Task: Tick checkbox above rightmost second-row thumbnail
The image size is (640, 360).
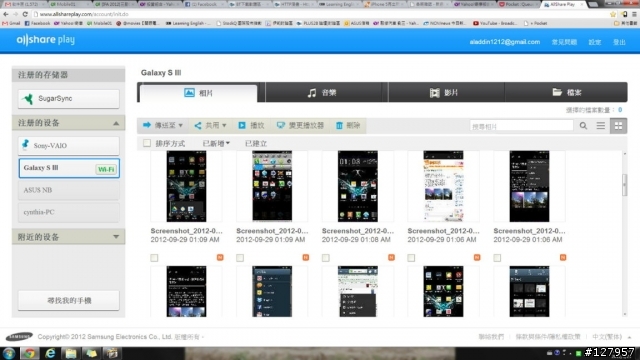Action: click(x=497, y=258)
